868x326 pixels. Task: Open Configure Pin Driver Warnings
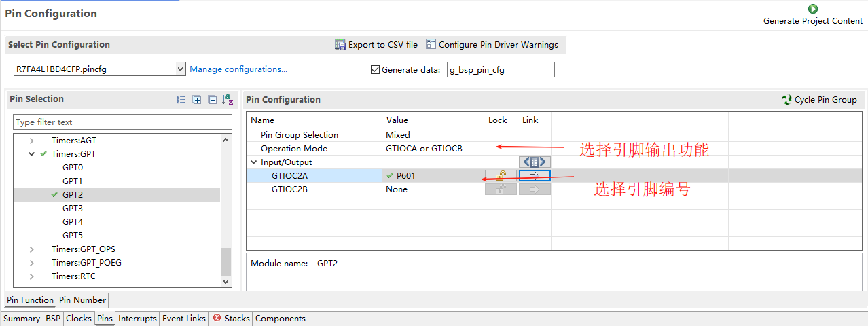[x=492, y=44]
